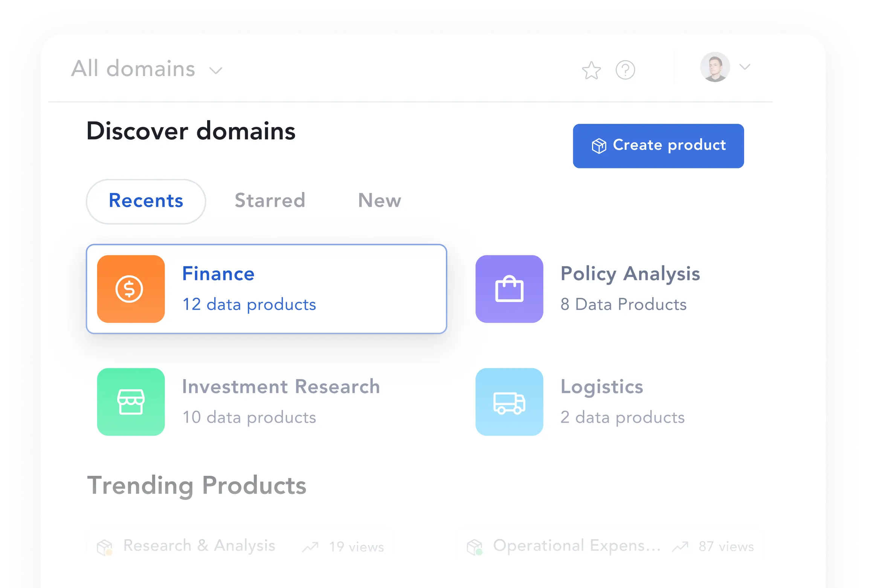Open the help question mark icon
Viewport: 882px width, 588px height.
[625, 70]
